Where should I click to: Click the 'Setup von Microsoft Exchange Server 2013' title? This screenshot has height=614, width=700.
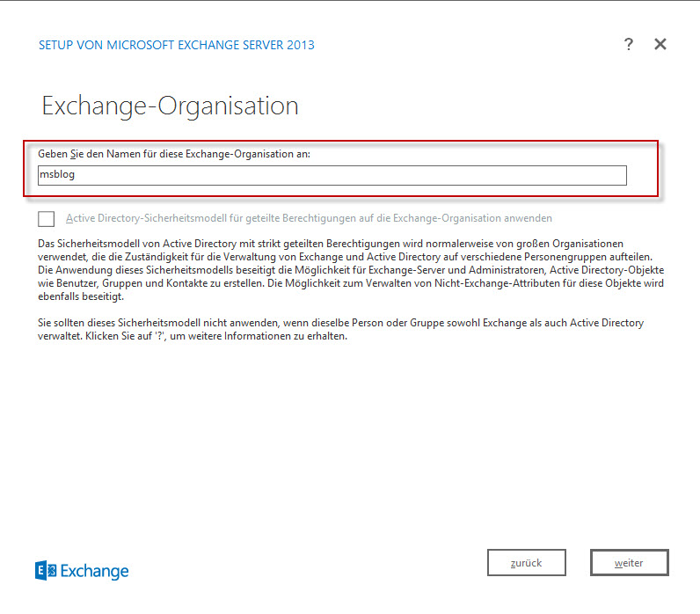click(176, 45)
